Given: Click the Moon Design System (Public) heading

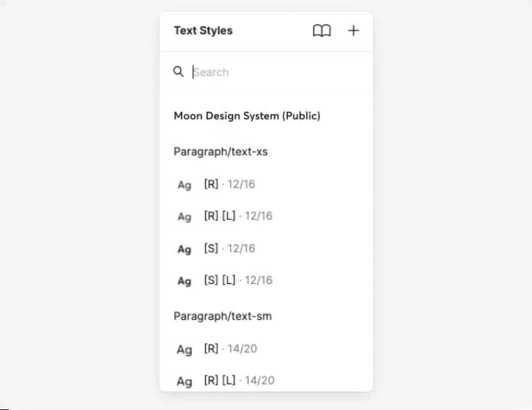Looking at the screenshot, I should pyautogui.click(x=247, y=116).
